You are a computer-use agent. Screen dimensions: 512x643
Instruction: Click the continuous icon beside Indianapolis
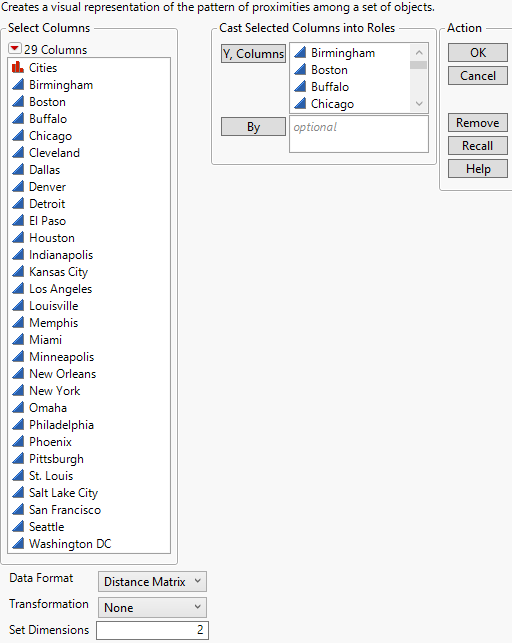[x=18, y=255]
